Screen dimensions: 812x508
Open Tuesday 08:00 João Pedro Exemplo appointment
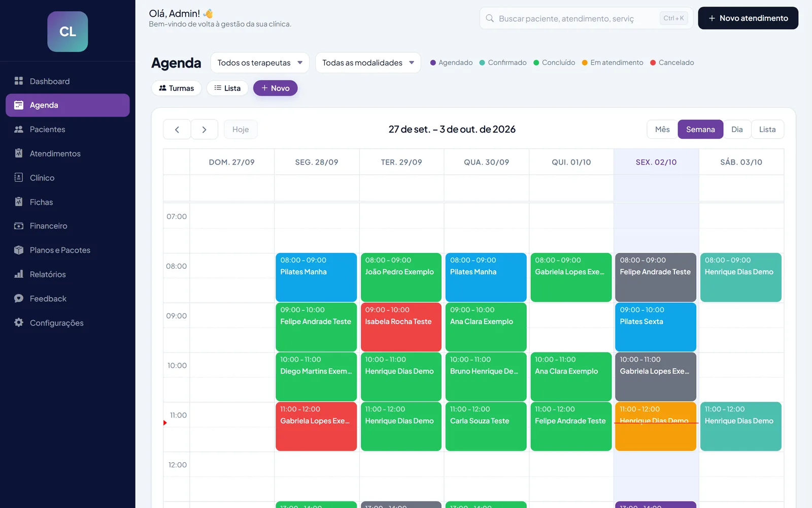coord(401,277)
